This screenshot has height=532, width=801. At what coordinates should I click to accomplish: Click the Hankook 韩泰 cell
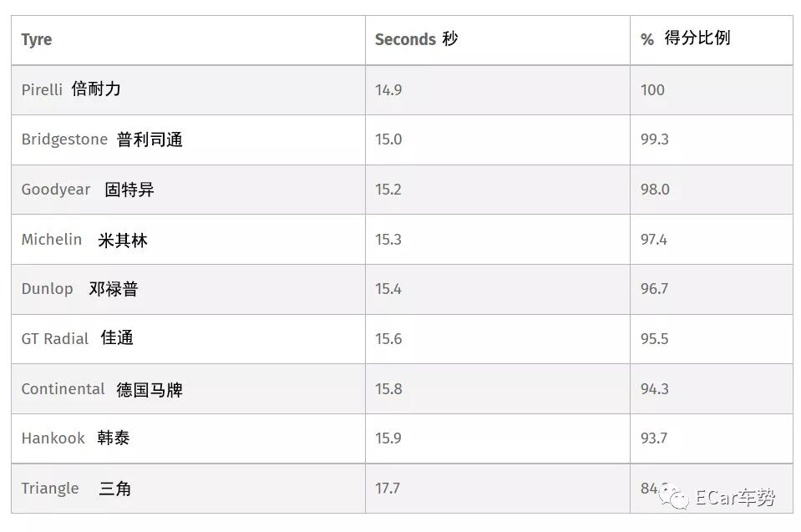click(x=75, y=438)
